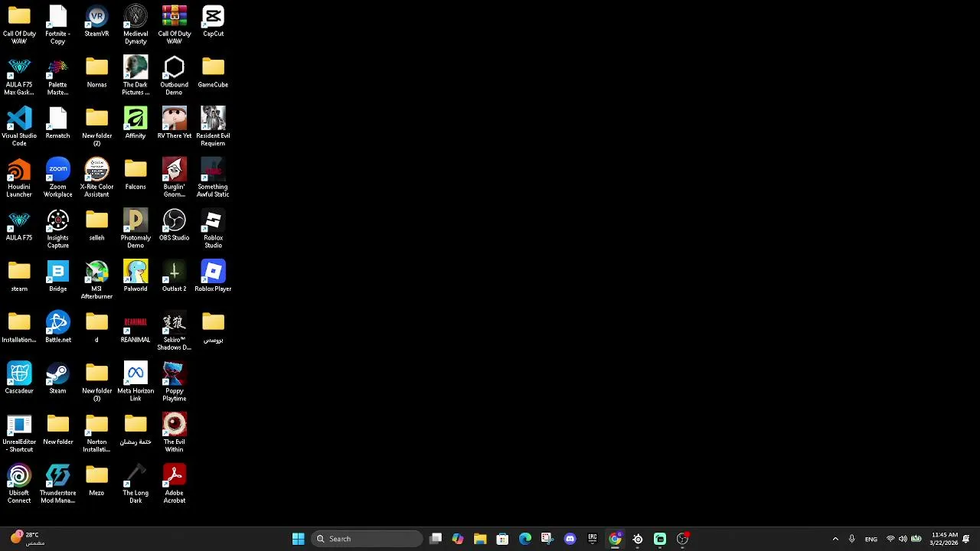
Task: Launch Medieval Dynasty from the desktop
Action: point(136,24)
